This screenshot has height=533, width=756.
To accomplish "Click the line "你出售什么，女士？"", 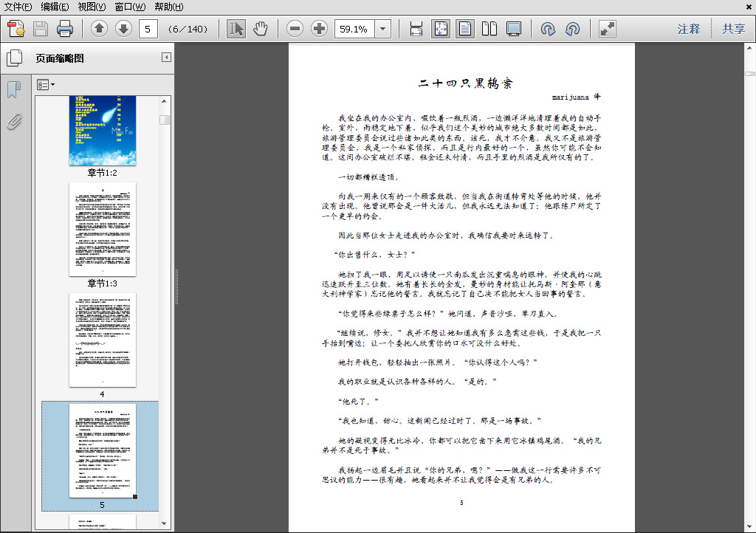I will tap(374, 255).
